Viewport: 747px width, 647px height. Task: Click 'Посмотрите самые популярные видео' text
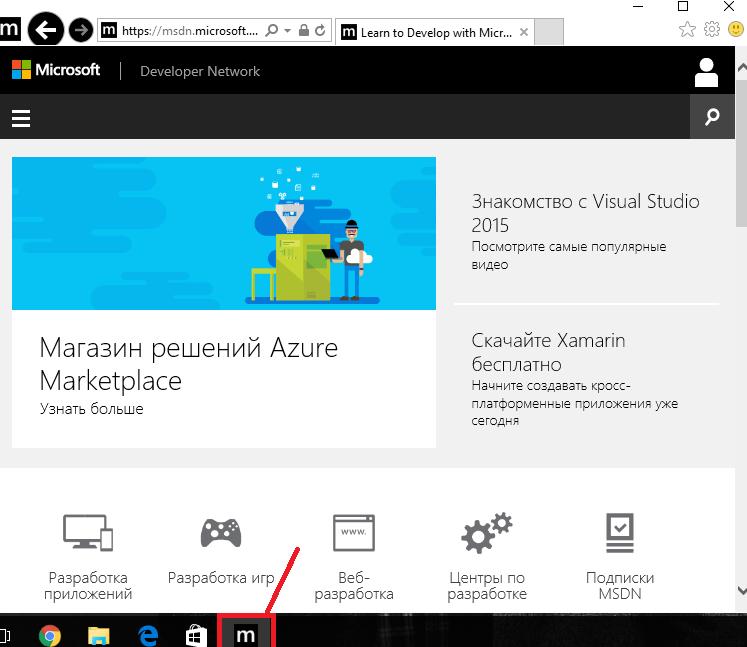point(569,255)
